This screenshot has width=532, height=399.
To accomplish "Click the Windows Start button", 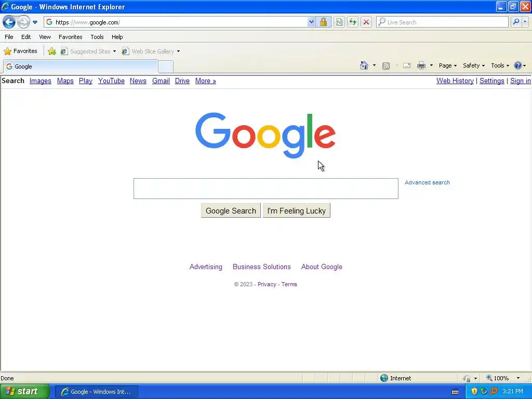I will [25, 392].
